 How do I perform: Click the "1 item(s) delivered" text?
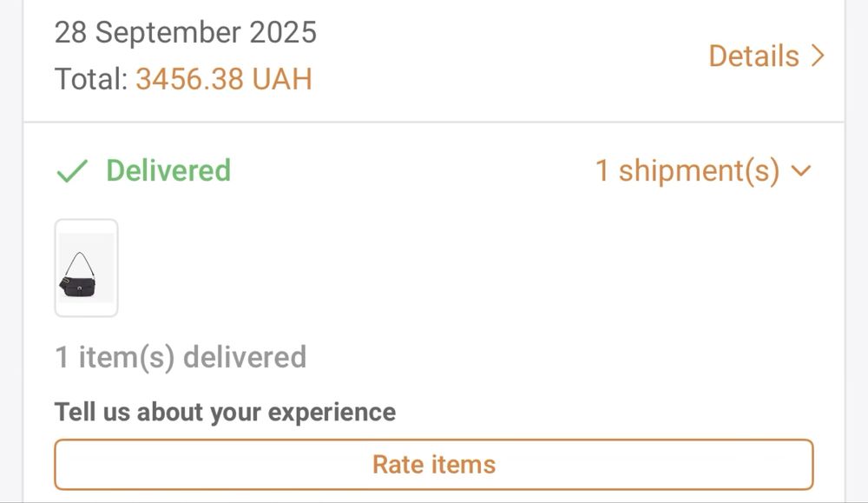[x=181, y=357]
